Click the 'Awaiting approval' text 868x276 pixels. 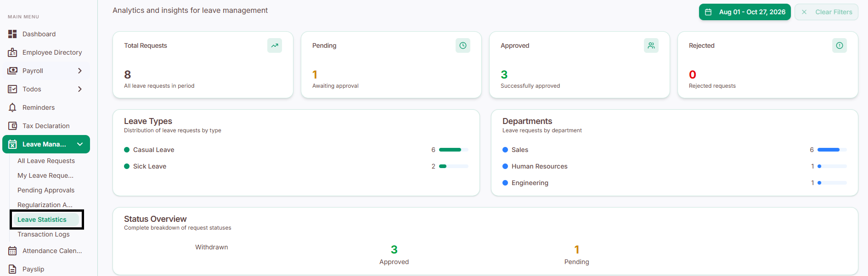(335, 86)
